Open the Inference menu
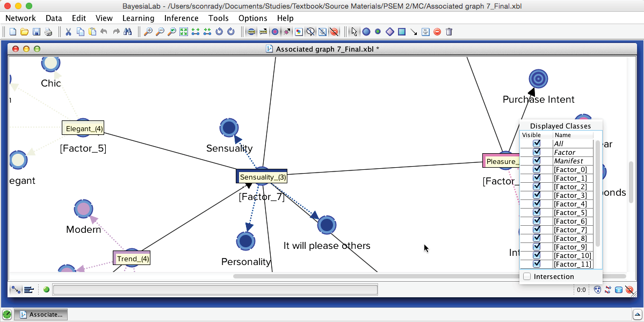This screenshot has height=322, width=644. 181,18
